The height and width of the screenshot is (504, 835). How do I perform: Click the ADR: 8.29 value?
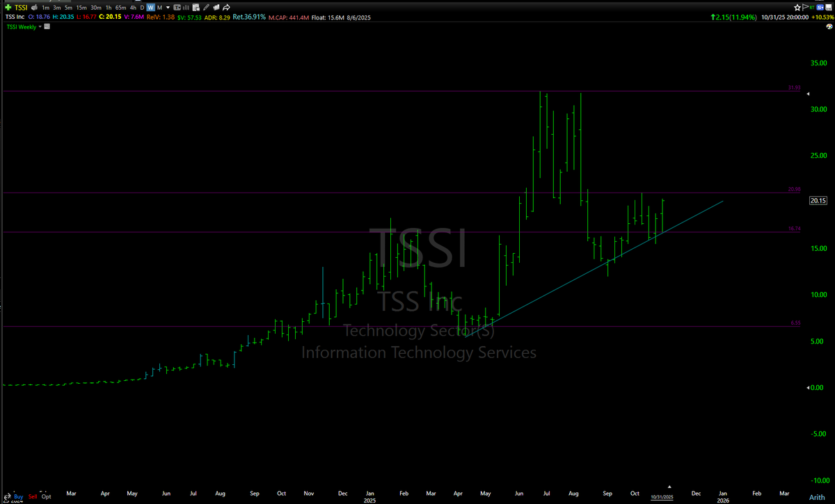217,17
